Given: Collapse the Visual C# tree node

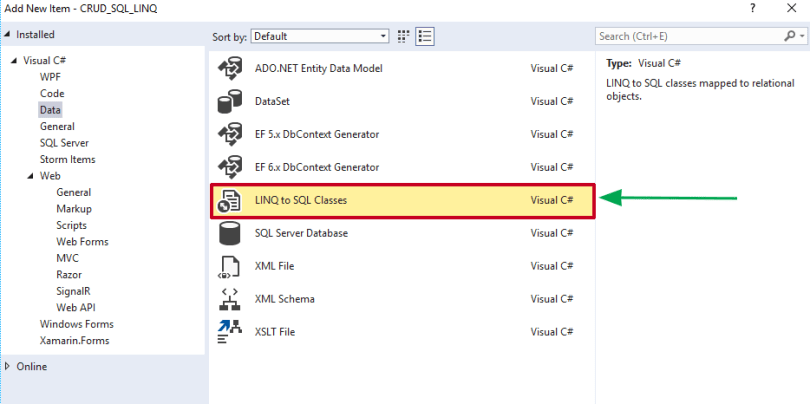Looking at the screenshot, I should (x=14, y=60).
